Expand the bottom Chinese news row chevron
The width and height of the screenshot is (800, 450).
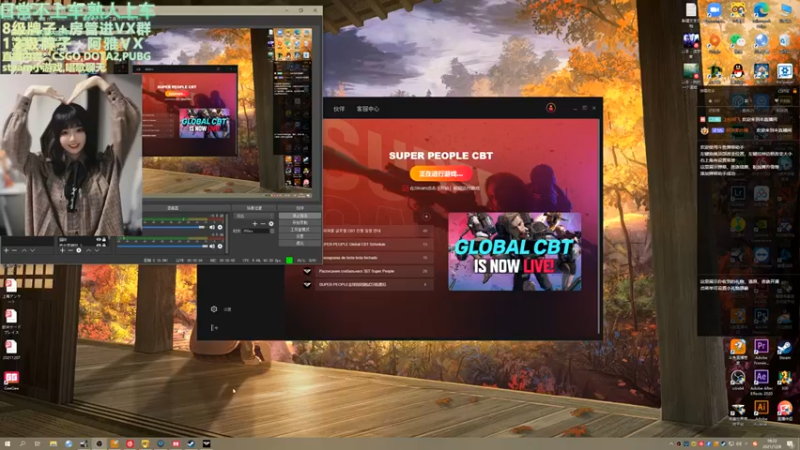click(307, 284)
